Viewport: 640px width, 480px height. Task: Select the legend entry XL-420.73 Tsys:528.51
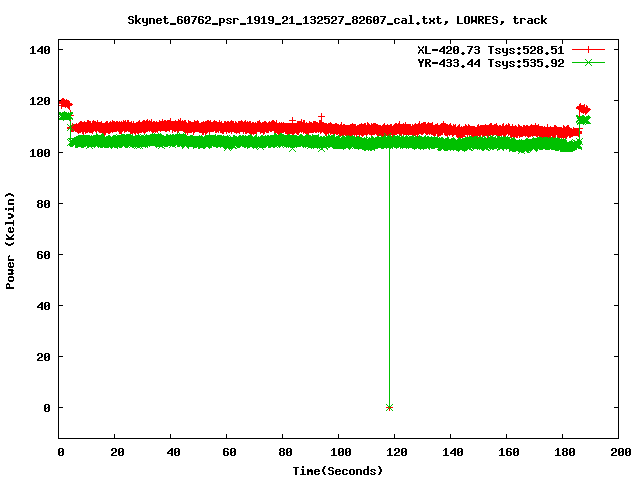point(490,50)
